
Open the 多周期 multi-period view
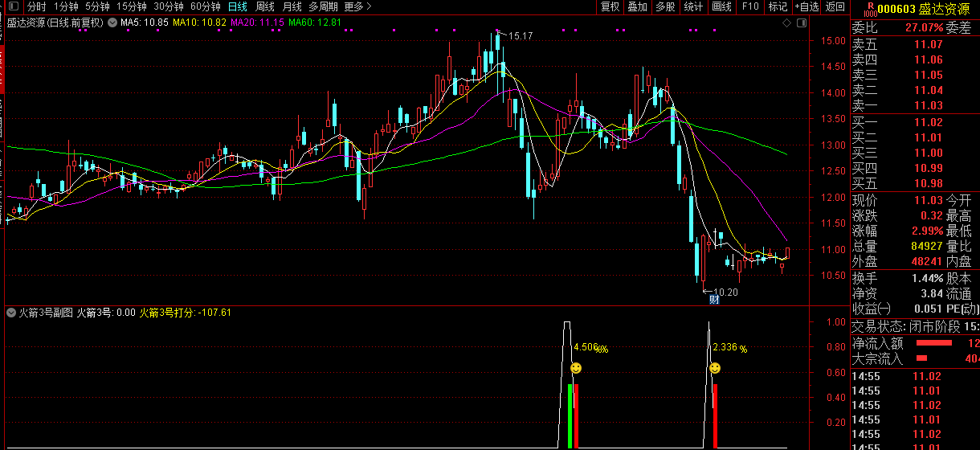coord(323,6)
